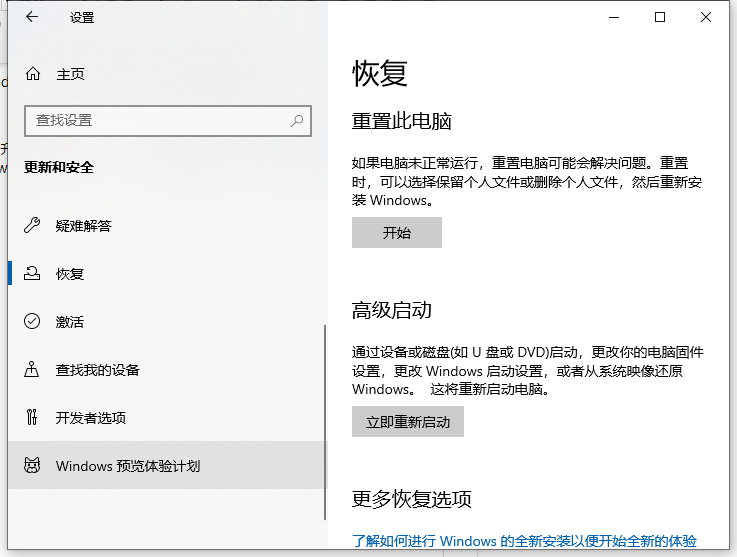This screenshot has height=557, width=737.
Task: Click the sidebar vertical scrollbar
Action: (324, 420)
